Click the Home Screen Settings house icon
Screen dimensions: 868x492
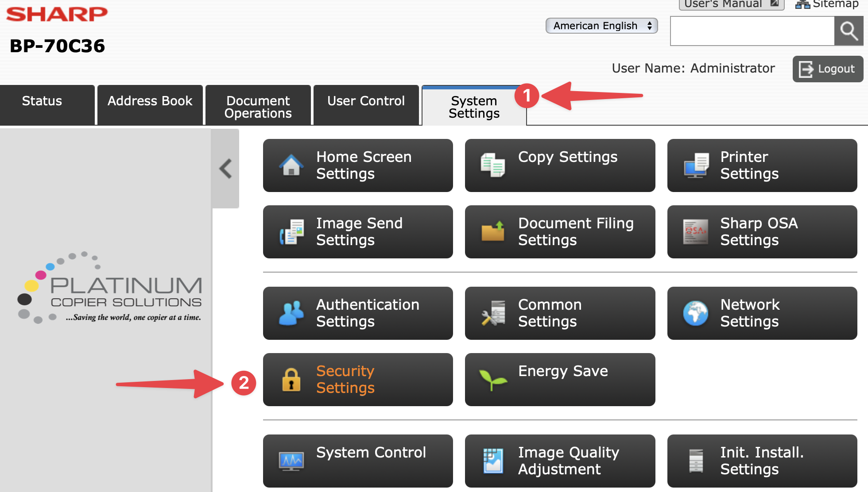tap(291, 165)
